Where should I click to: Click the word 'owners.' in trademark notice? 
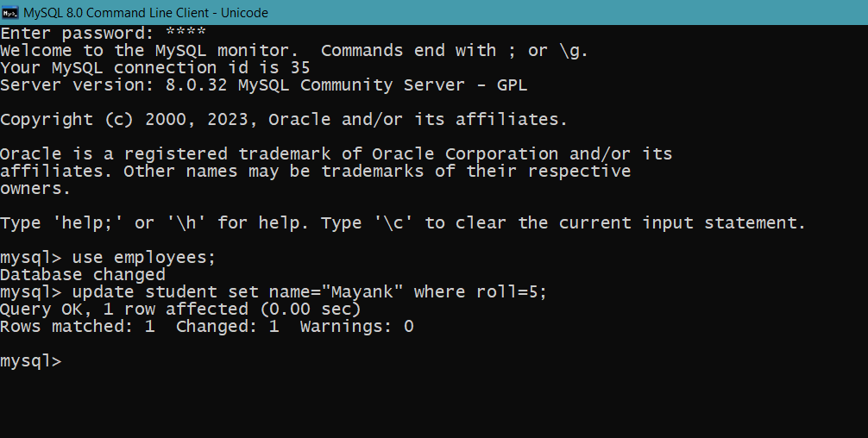pyautogui.click(x=35, y=189)
